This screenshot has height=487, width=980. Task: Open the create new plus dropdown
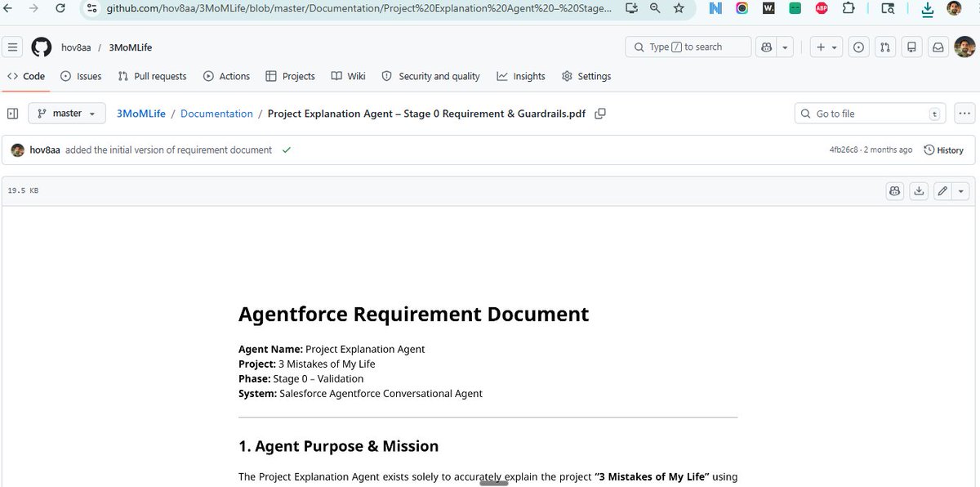[x=826, y=47]
